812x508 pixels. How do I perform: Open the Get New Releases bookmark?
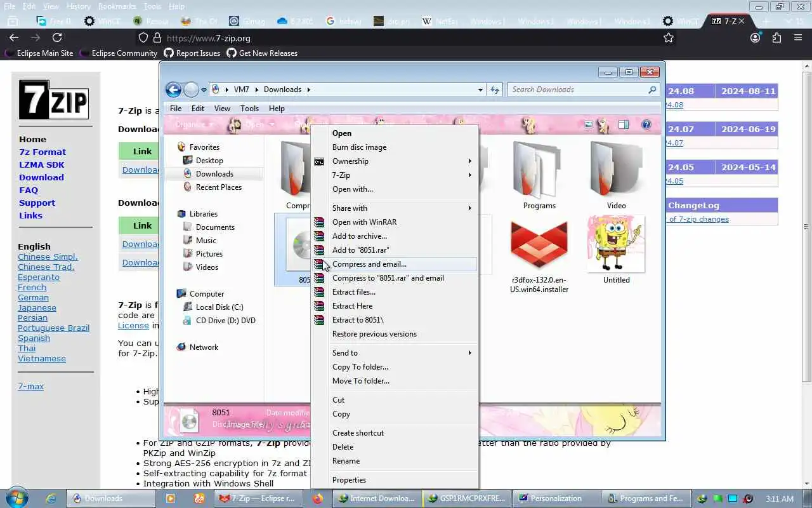click(262, 53)
